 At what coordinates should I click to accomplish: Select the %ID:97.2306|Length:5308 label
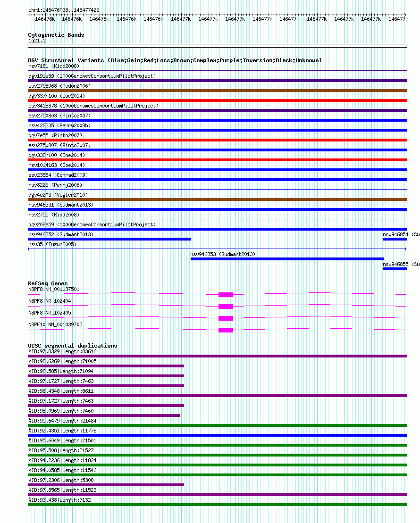coord(61,480)
